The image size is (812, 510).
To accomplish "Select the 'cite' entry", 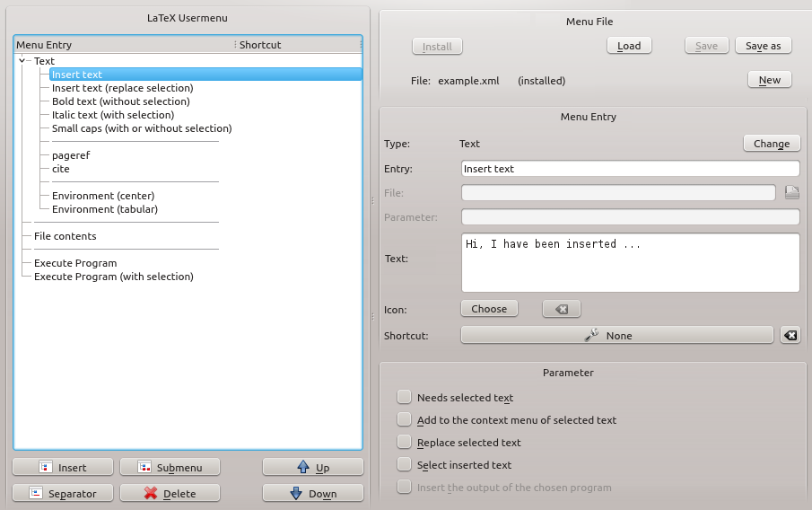I will click(x=61, y=169).
